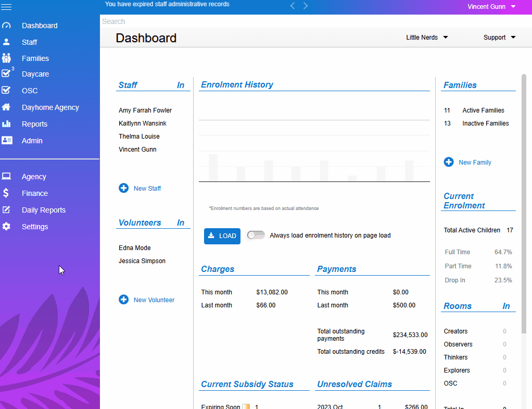Select staff member Thelma Louise

(139, 136)
